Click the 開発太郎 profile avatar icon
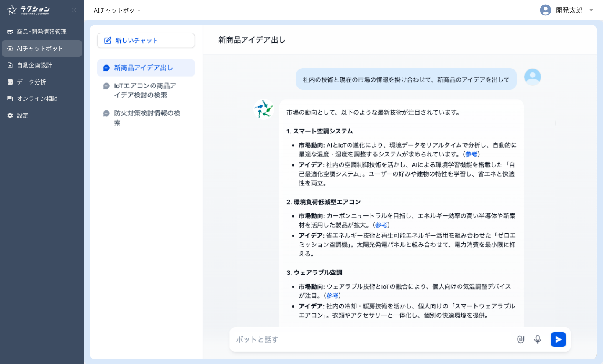 (546, 10)
